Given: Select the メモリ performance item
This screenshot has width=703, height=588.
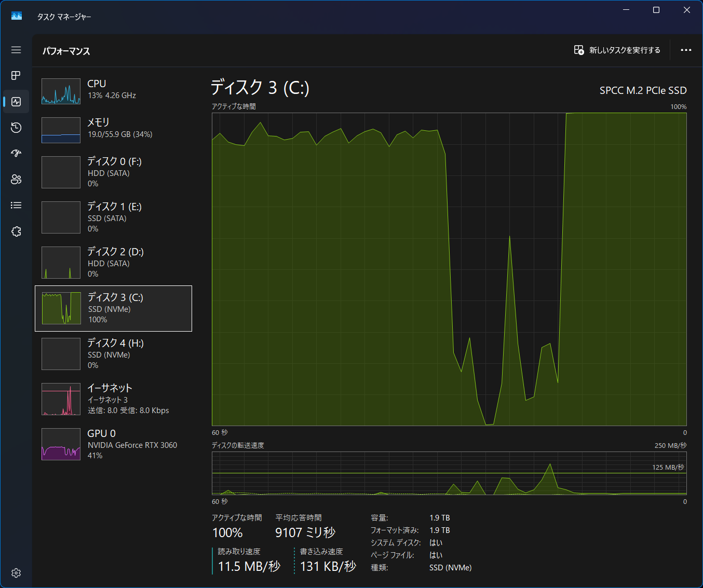Looking at the screenshot, I should pyautogui.click(x=113, y=129).
